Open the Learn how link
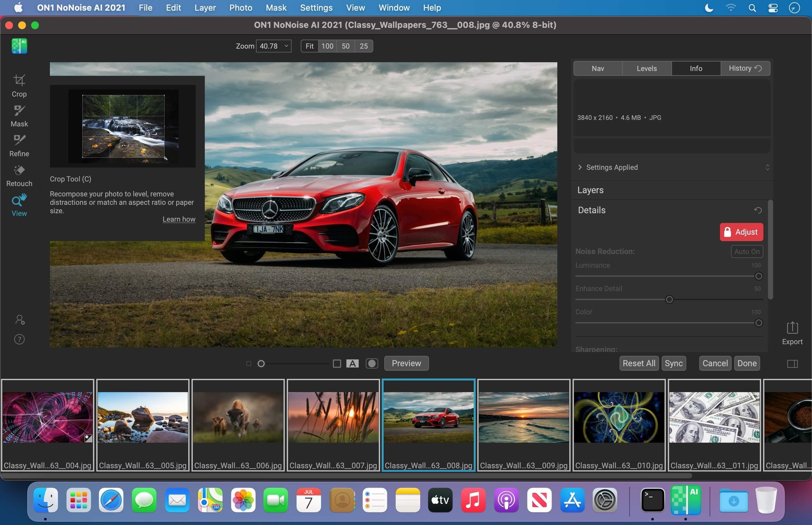 [x=179, y=219]
